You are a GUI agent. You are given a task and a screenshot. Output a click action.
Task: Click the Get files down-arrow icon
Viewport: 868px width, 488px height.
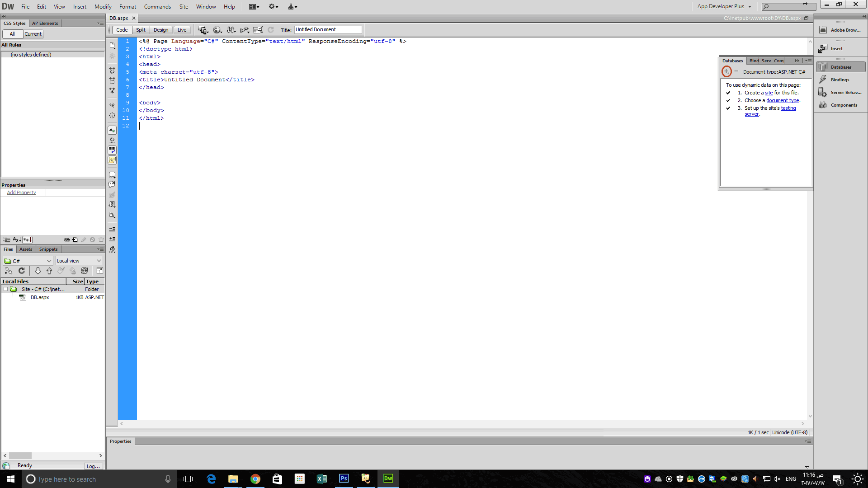click(x=38, y=271)
